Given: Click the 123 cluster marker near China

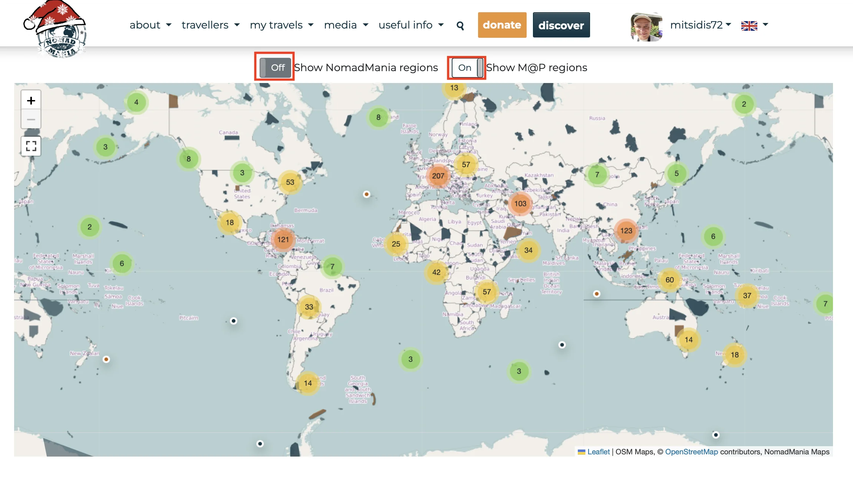Looking at the screenshot, I should (626, 231).
